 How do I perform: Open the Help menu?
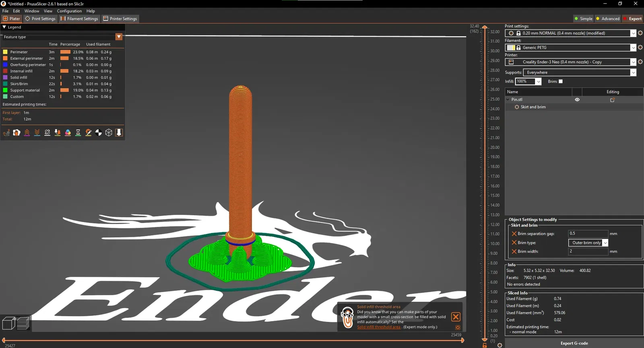click(91, 11)
